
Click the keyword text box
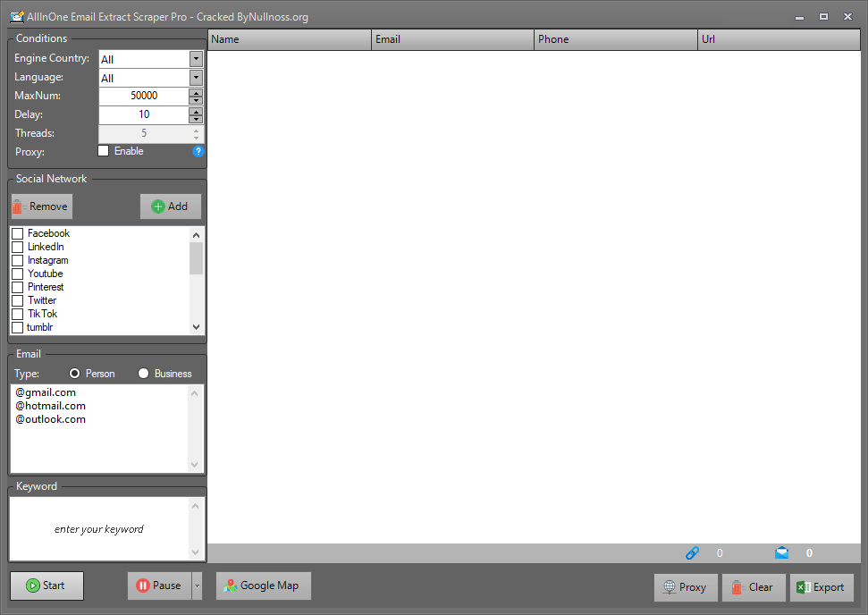pyautogui.click(x=99, y=528)
